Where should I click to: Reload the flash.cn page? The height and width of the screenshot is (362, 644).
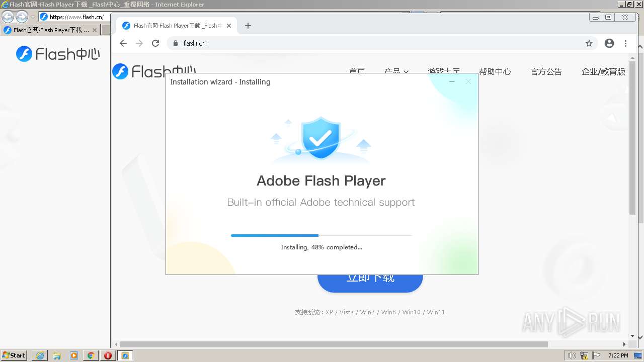tap(155, 43)
